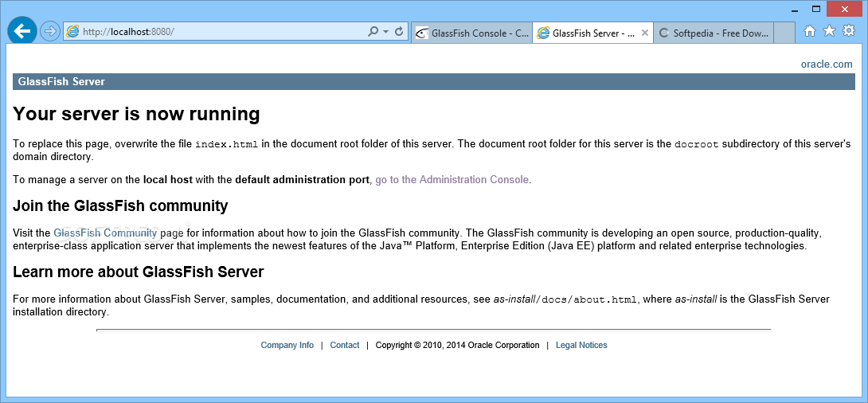Open the Tools gear icon

(849, 31)
